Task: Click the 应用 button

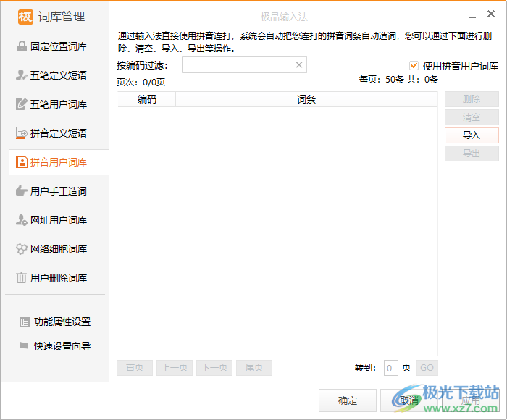Action: point(471,400)
